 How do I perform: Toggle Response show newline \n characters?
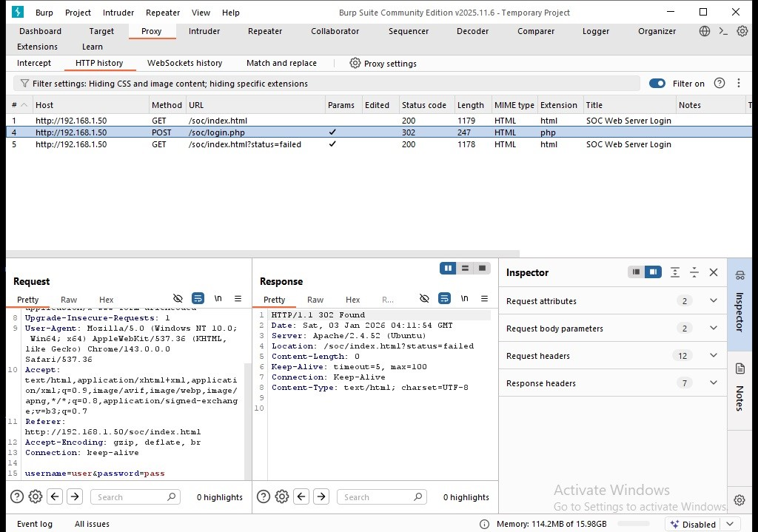tap(465, 299)
